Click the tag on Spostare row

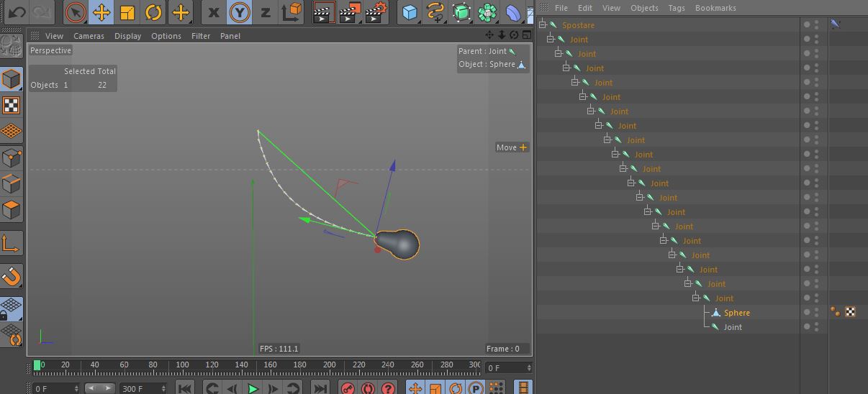pos(836,24)
